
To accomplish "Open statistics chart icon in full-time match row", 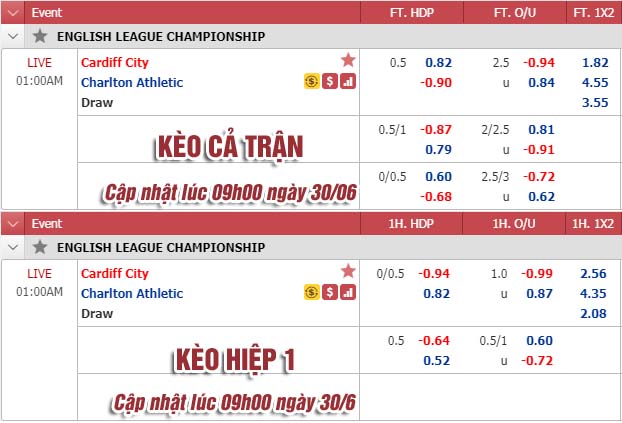I will [348, 81].
